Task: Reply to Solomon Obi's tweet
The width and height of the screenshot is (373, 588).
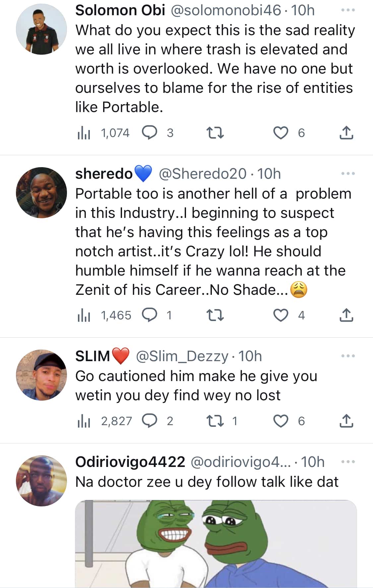Action: [x=150, y=133]
